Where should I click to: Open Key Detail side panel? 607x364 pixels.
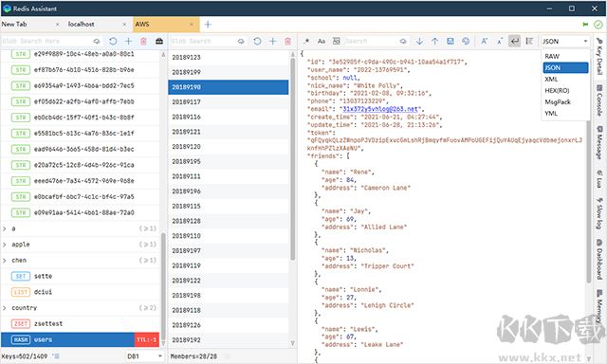click(599, 56)
